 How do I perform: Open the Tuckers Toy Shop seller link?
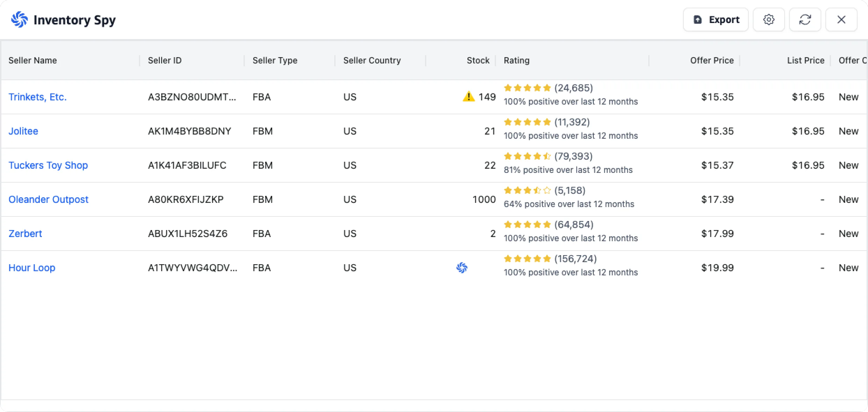click(x=48, y=165)
